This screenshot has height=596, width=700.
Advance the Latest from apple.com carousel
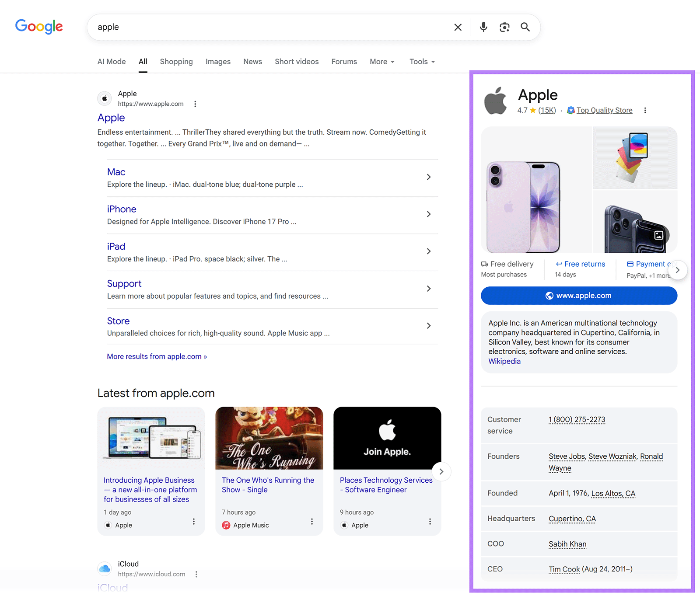click(x=441, y=471)
